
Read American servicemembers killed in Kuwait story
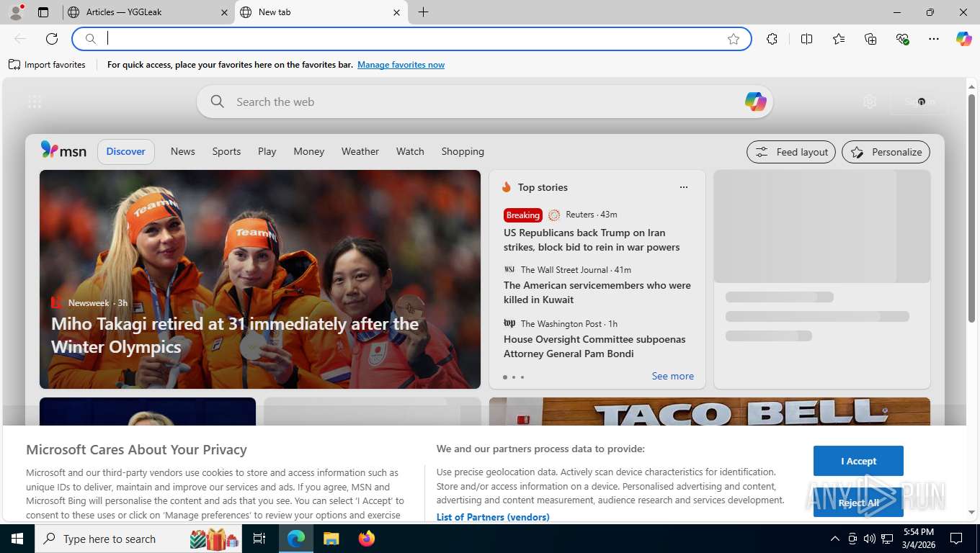point(597,292)
